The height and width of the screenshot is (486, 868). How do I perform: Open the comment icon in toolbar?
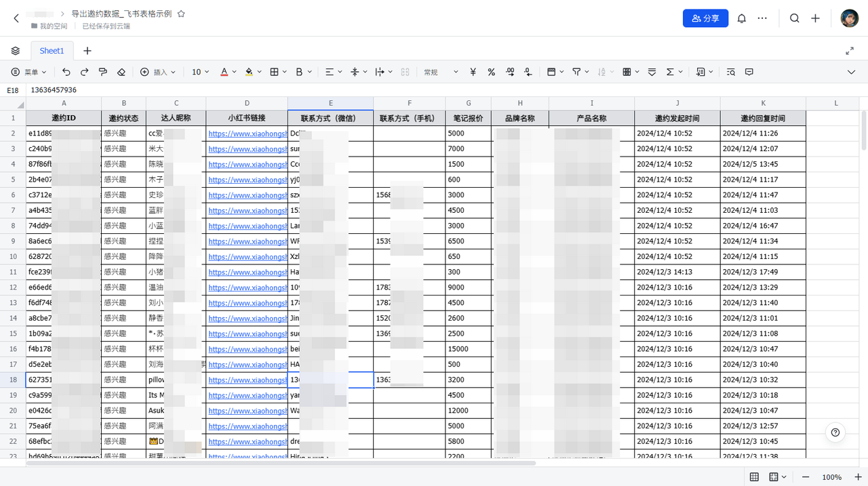pyautogui.click(x=749, y=72)
